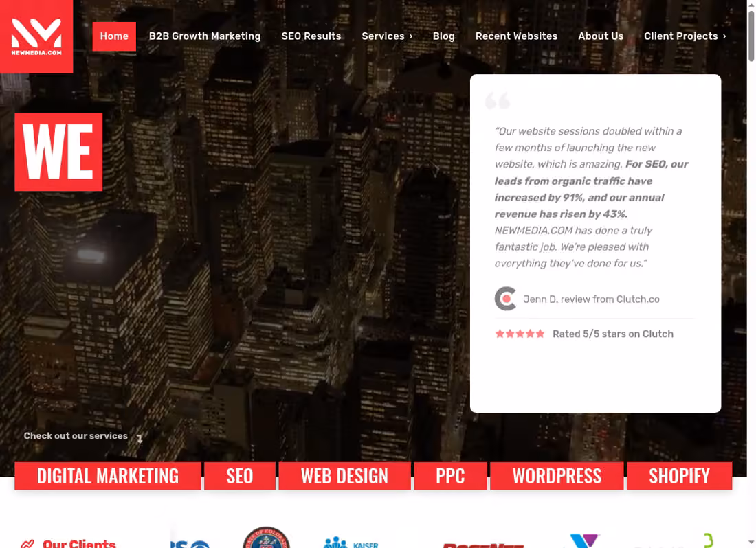
Task: Open the PPC service button
Action: click(x=450, y=476)
